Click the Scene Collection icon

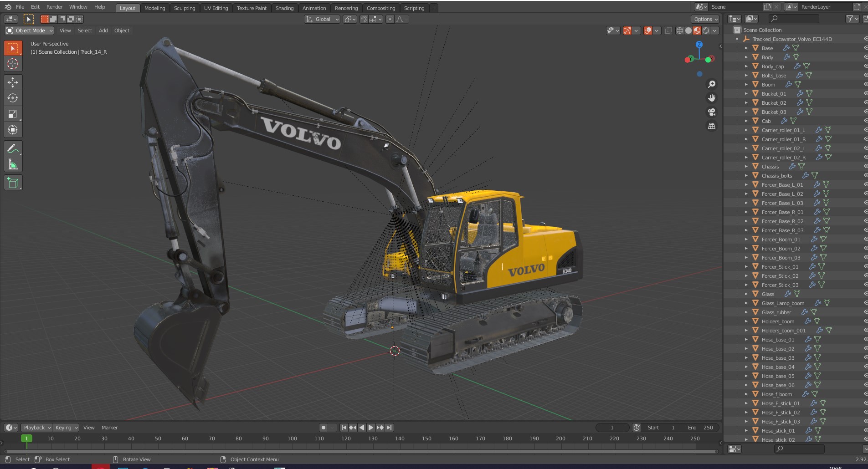(x=737, y=30)
